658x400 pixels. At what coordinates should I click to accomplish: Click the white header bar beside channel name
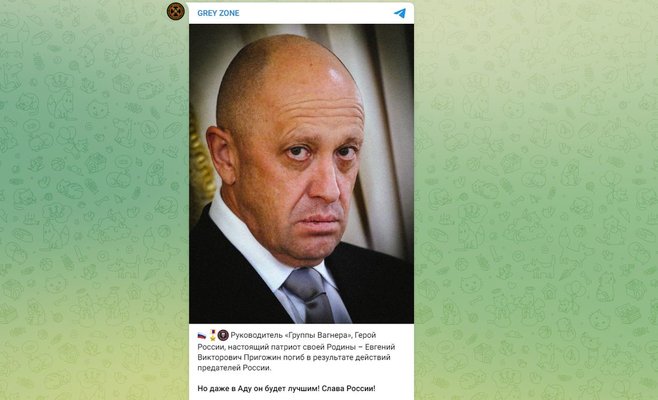[x=316, y=13]
